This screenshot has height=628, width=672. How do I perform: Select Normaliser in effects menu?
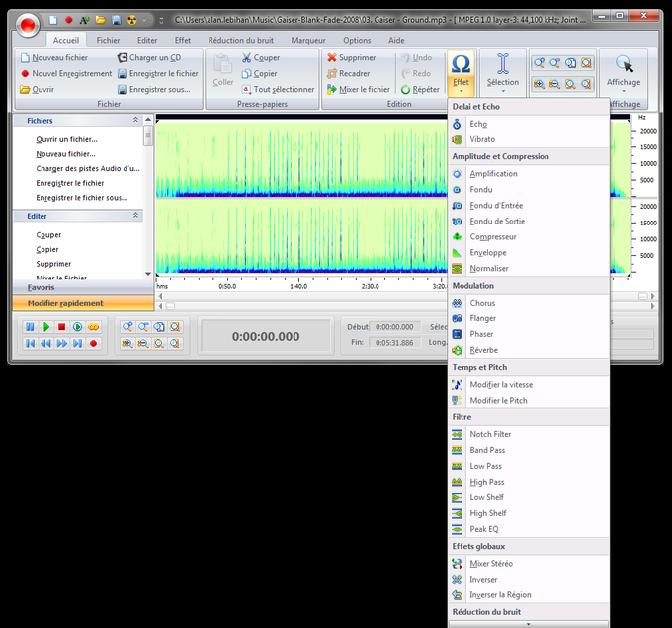tap(529, 269)
